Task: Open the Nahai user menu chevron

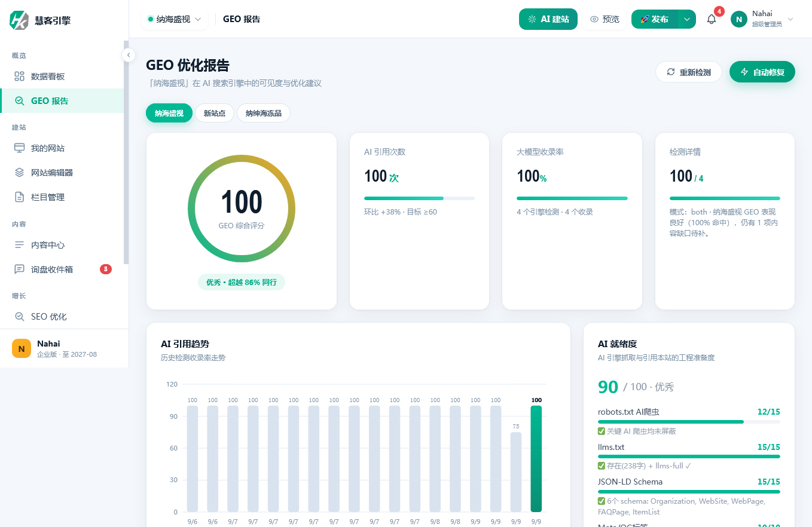Action: [790, 19]
